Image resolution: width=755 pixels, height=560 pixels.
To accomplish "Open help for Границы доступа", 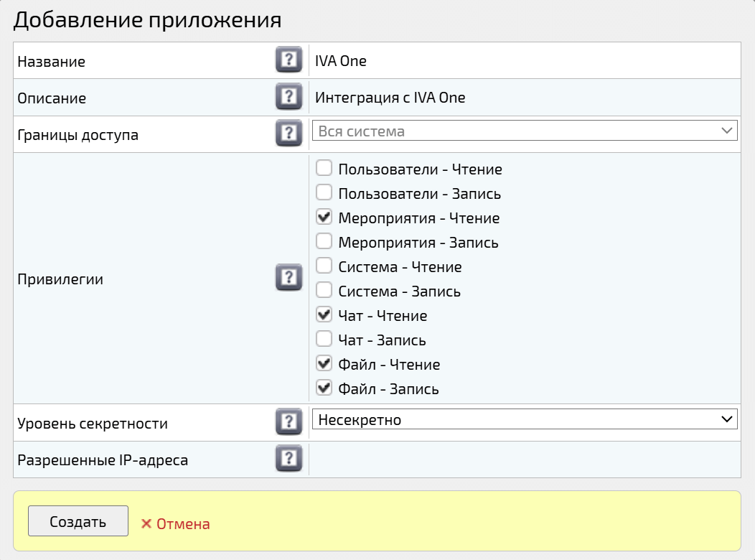I will coord(289,133).
